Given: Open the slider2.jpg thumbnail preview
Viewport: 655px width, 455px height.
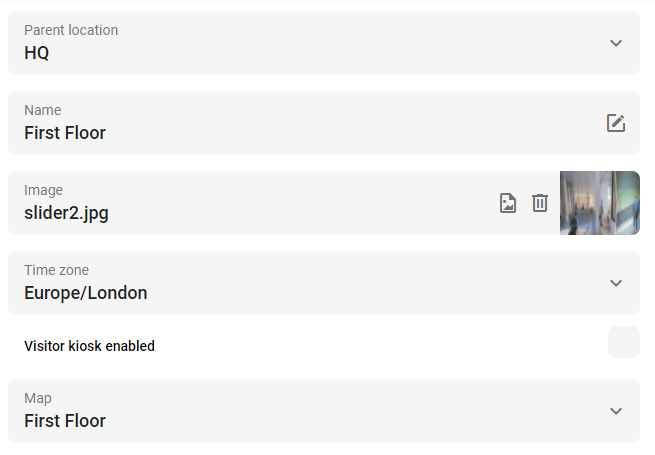Looking at the screenshot, I should click(x=599, y=203).
